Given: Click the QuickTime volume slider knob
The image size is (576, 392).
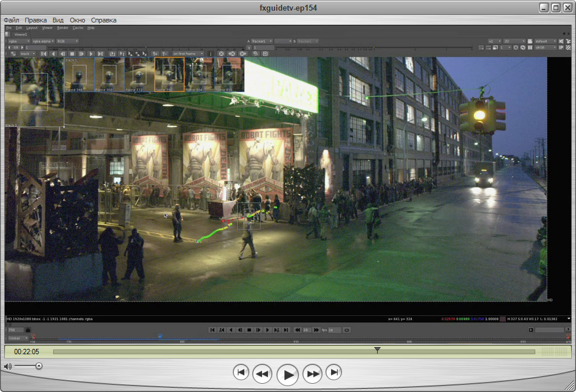Looking at the screenshot, I should [x=38, y=366].
